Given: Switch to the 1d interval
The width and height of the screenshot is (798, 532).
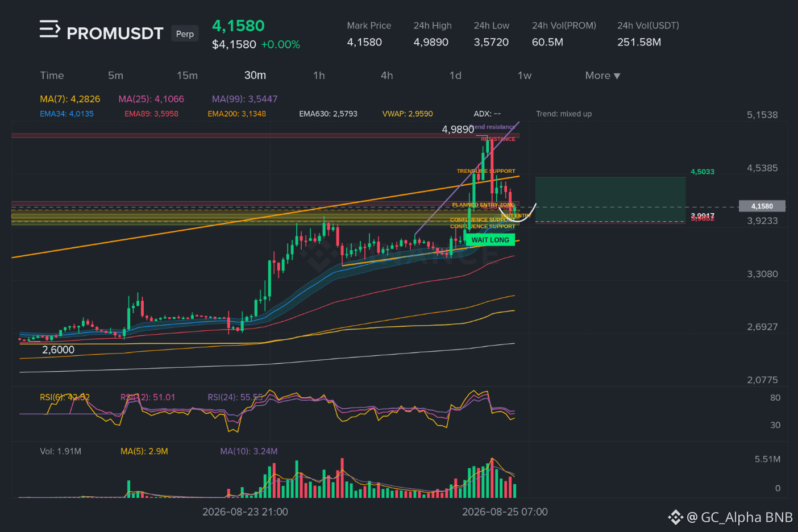Looking at the screenshot, I should (x=455, y=76).
